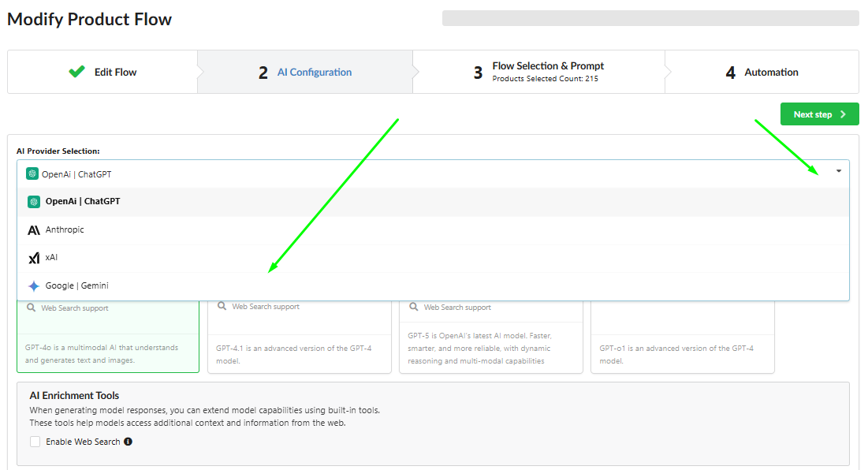The height and width of the screenshot is (470, 868).
Task: Click the OpenAI logo in the highlighted dropdown option
Action: 34,202
